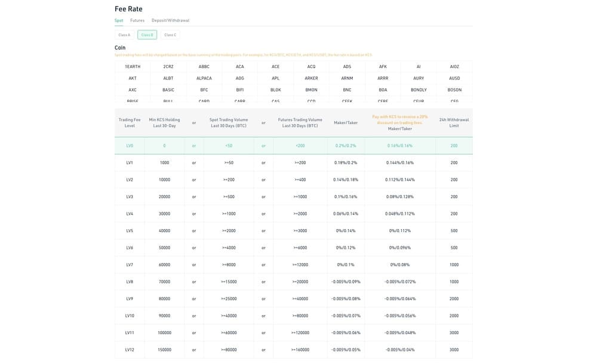Click the 2CRZ coin cell

pyautogui.click(x=168, y=67)
